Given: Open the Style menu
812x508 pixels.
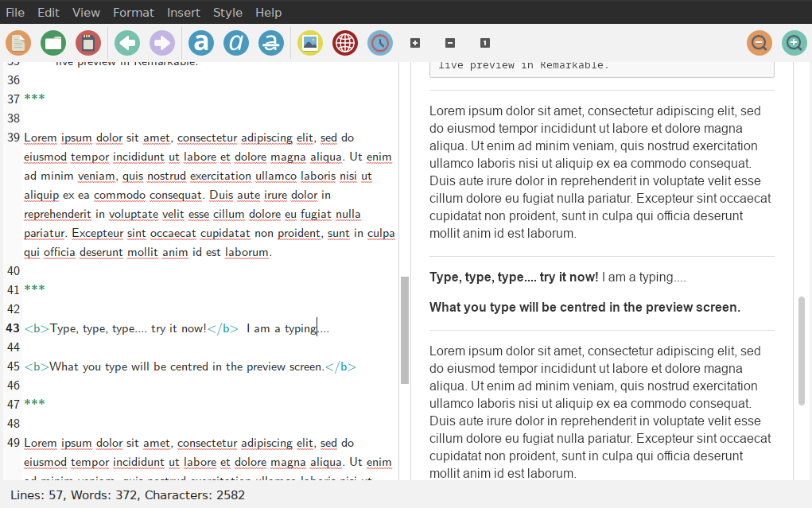Looking at the screenshot, I should coord(227,13).
